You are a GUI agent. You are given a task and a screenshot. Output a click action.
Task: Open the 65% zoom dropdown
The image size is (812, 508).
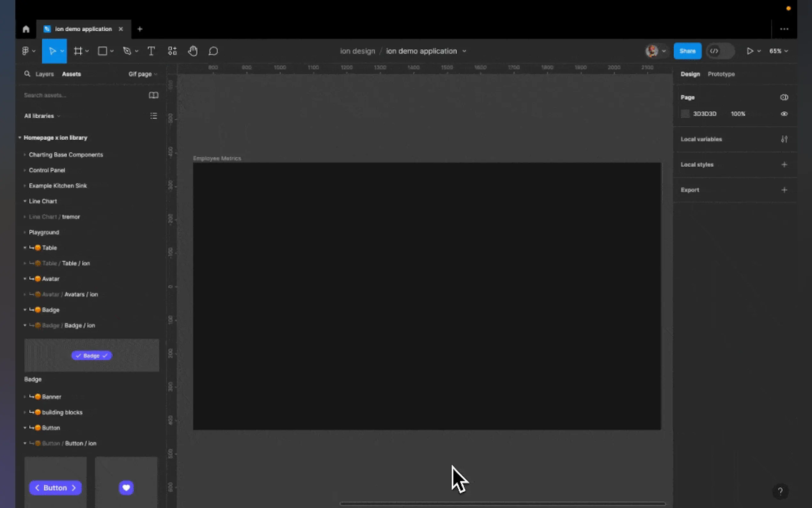[x=778, y=51]
